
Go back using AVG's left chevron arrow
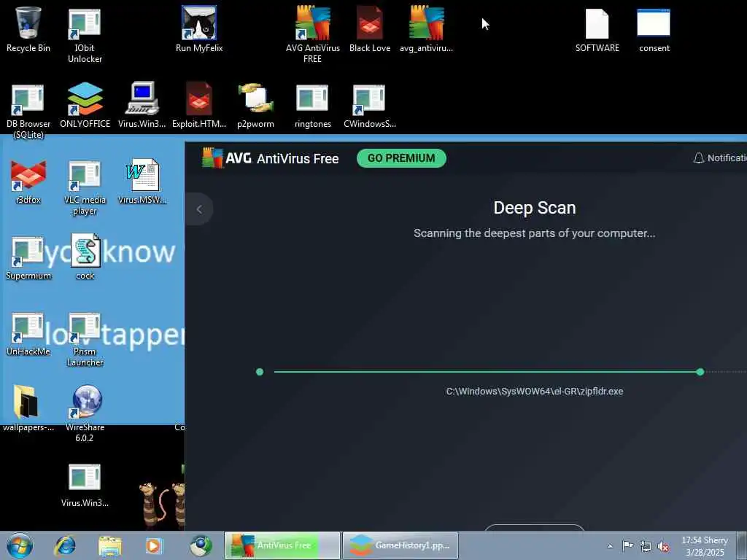tap(199, 209)
